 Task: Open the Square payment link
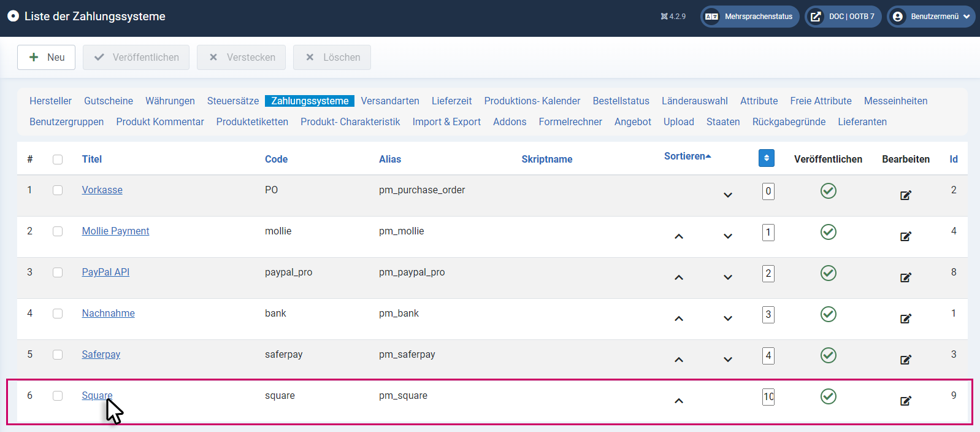click(98, 396)
